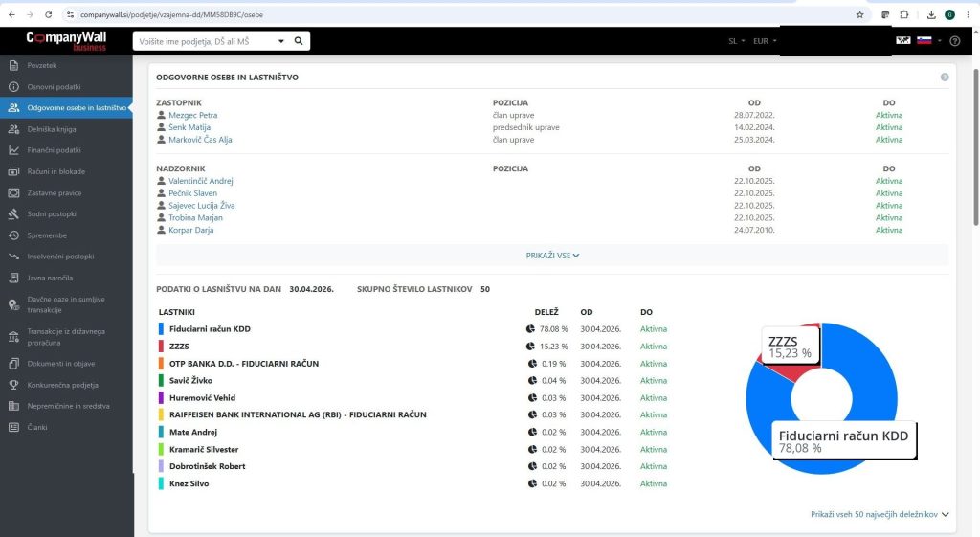Open the panel help icon beside section title
Screen dimensions: 980x537
tap(945, 77)
